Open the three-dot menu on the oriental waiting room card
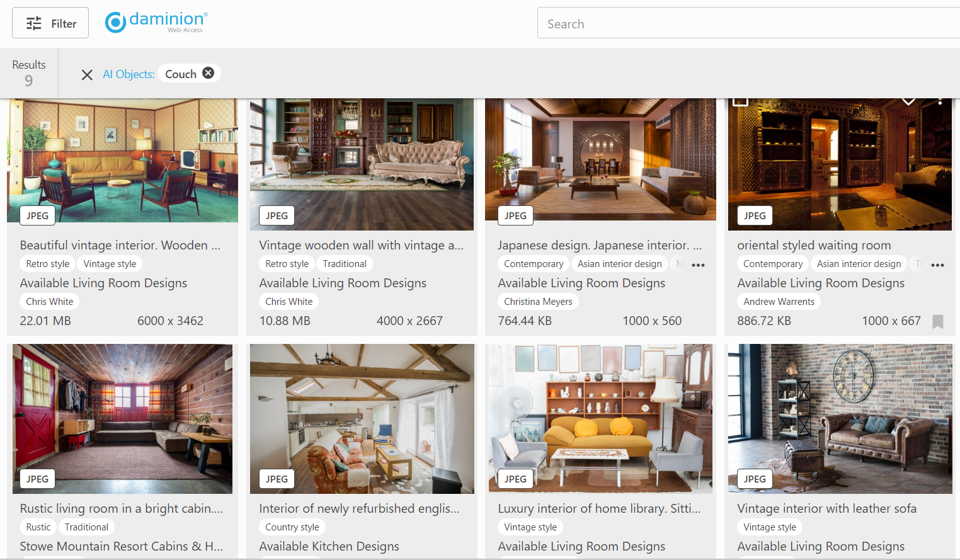This screenshot has width=960, height=560. pyautogui.click(x=940, y=100)
